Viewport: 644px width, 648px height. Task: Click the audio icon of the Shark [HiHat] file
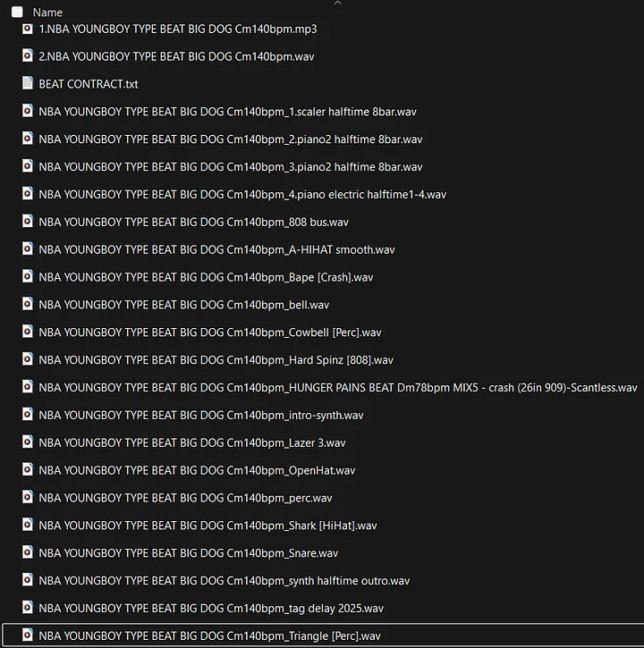click(x=28, y=525)
